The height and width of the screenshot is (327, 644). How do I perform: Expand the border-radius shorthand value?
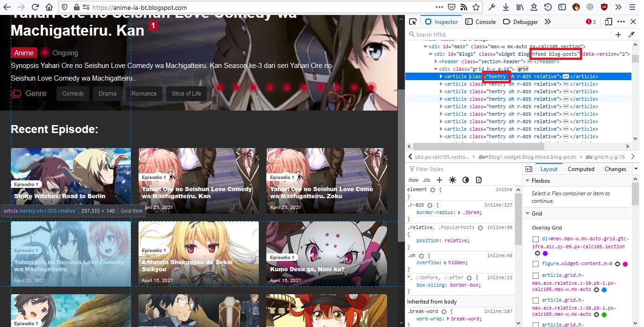click(459, 213)
